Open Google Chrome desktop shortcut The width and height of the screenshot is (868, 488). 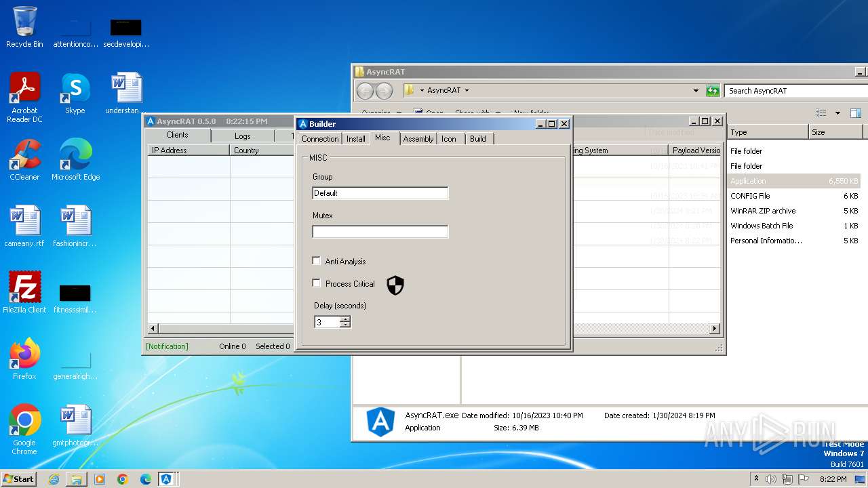pyautogui.click(x=24, y=430)
